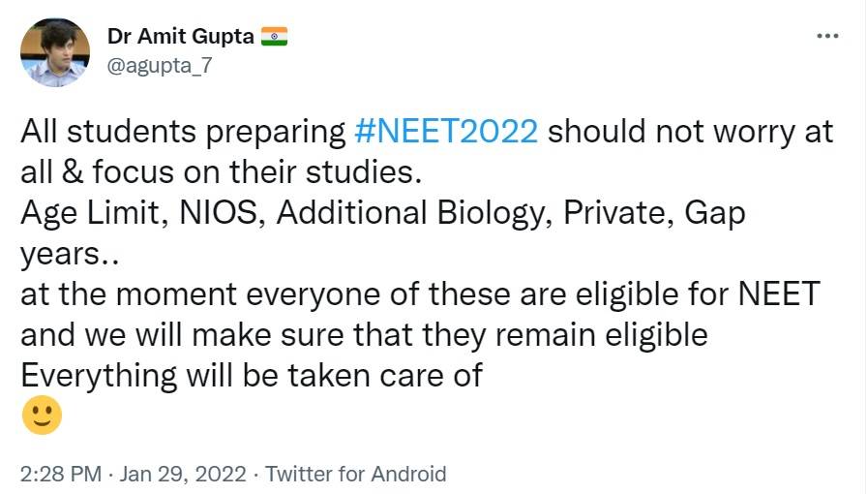Click the Jan 29, 2022 date
868x494 pixels.
(183, 474)
